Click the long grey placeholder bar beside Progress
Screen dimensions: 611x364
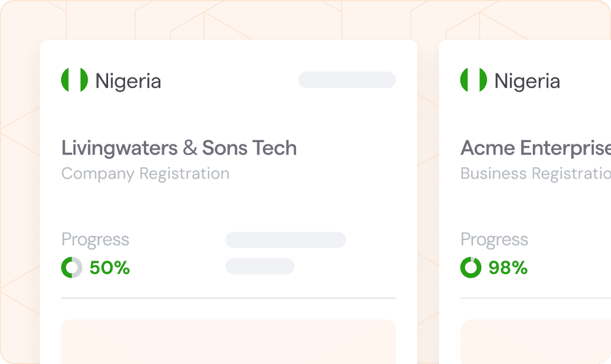tap(286, 240)
